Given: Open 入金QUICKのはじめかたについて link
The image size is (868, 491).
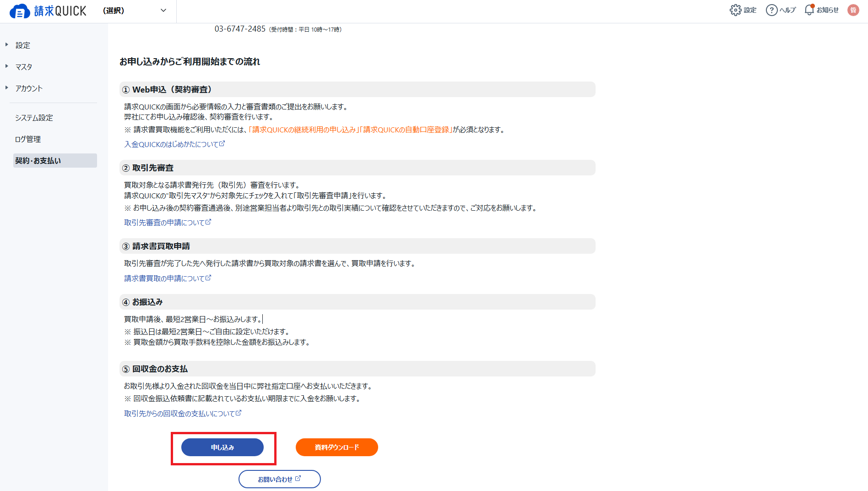Looking at the screenshot, I should [174, 144].
